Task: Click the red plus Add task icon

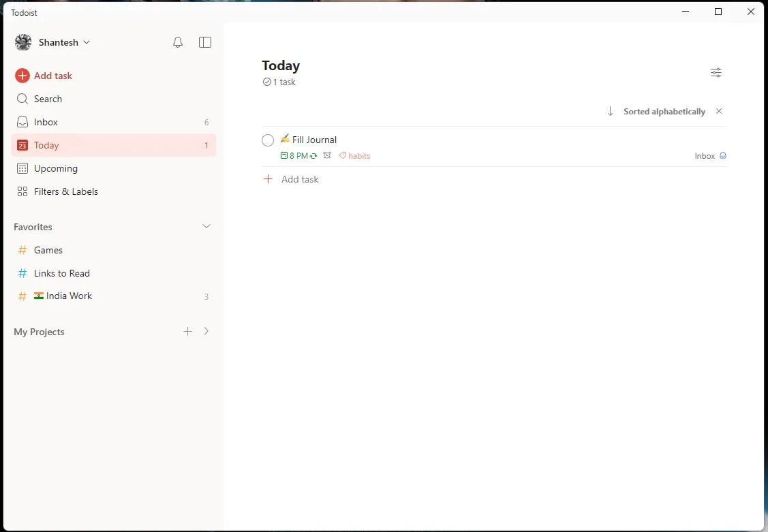Action: pos(22,76)
